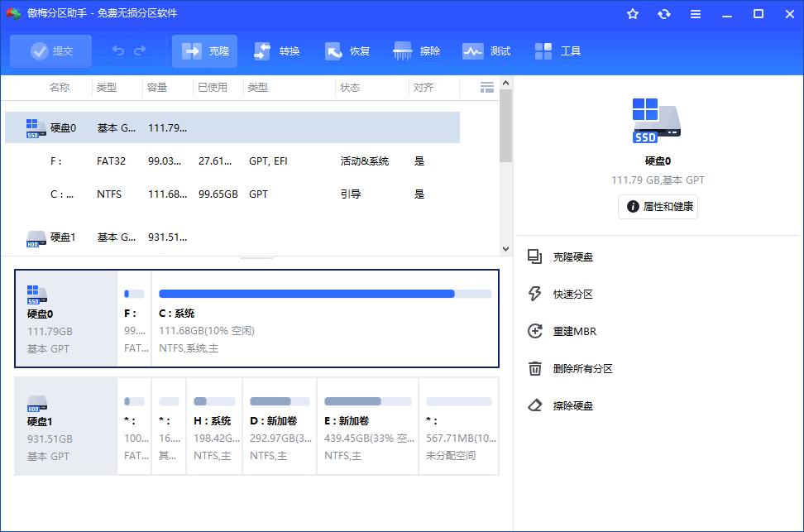Click the refresh icon in title bar
This screenshot has height=532, width=804.
pos(663,14)
